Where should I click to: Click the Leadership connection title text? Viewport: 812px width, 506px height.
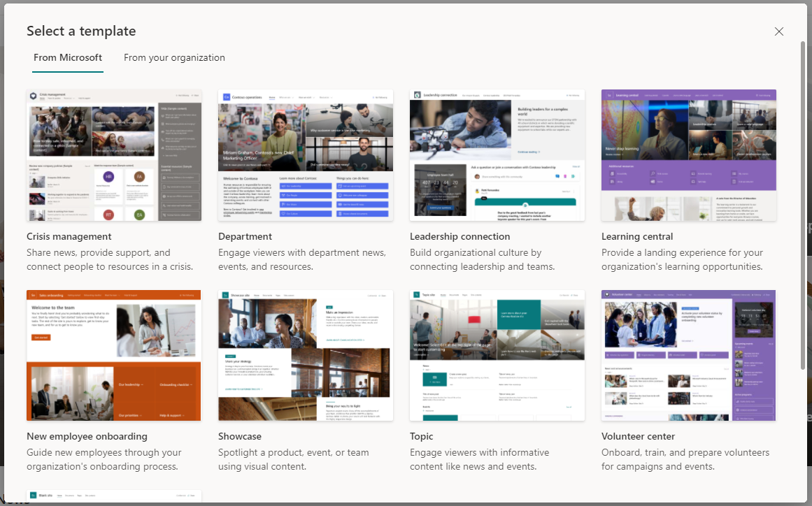(x=460, y=236)
